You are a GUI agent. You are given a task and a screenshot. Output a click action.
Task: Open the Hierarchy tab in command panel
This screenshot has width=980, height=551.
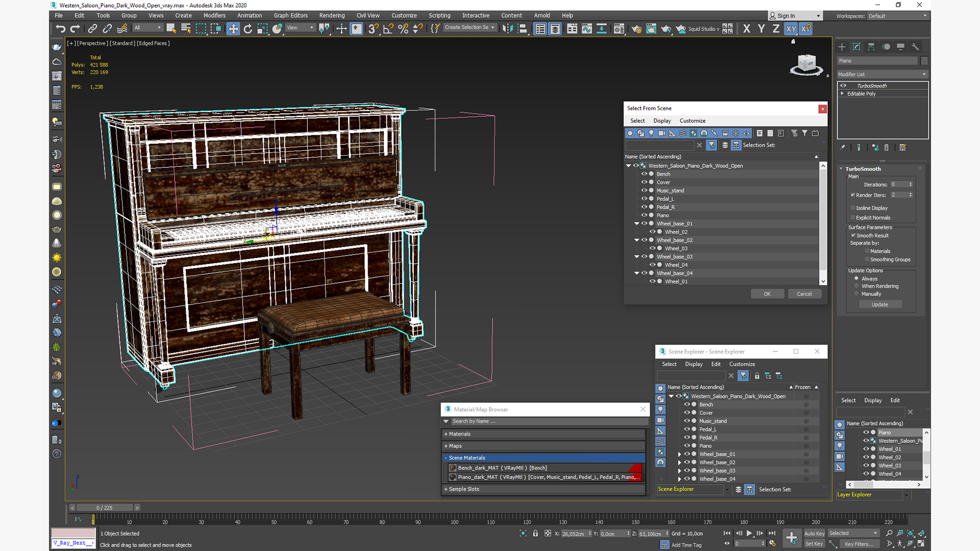click(x=871, y=46)
